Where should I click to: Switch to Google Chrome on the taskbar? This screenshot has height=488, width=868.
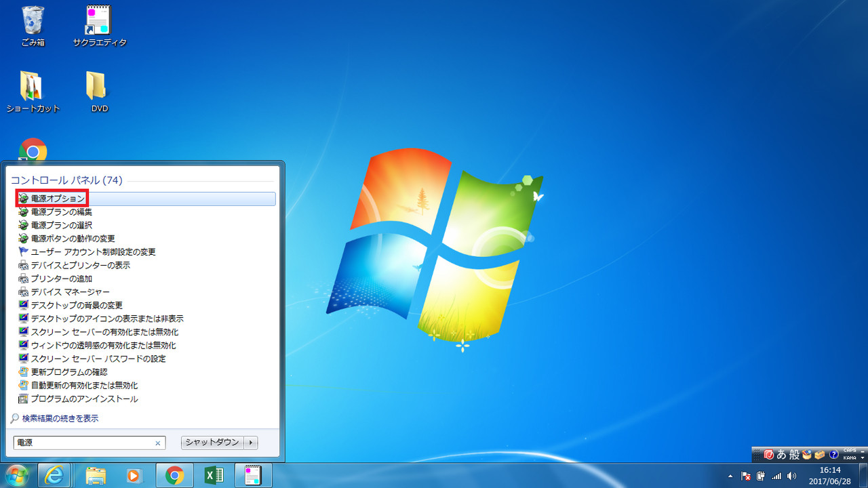[174, 476]
